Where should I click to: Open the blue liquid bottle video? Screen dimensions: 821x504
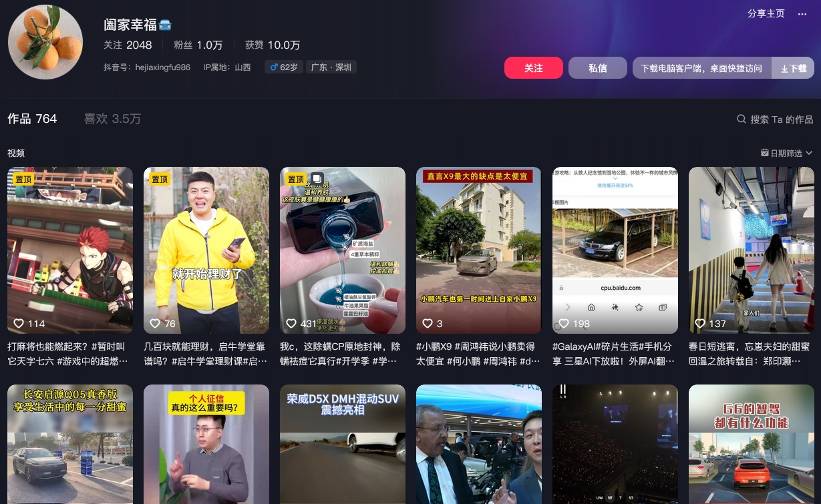click(x=343, y=250)
